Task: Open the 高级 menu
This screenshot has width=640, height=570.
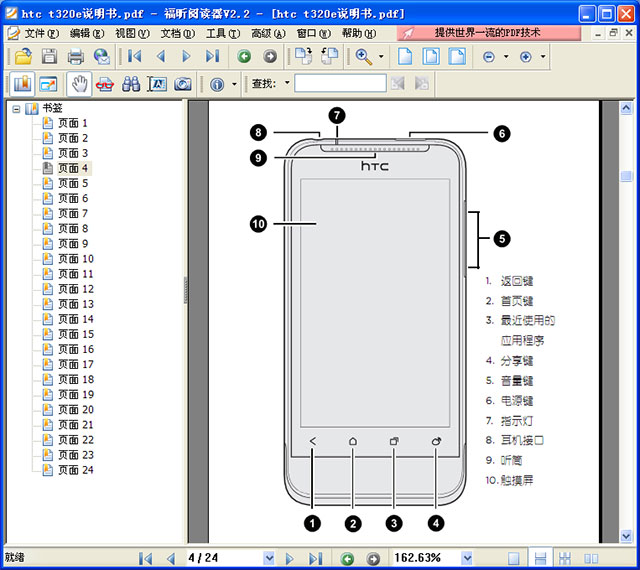Action: click(x=268, y=33)
